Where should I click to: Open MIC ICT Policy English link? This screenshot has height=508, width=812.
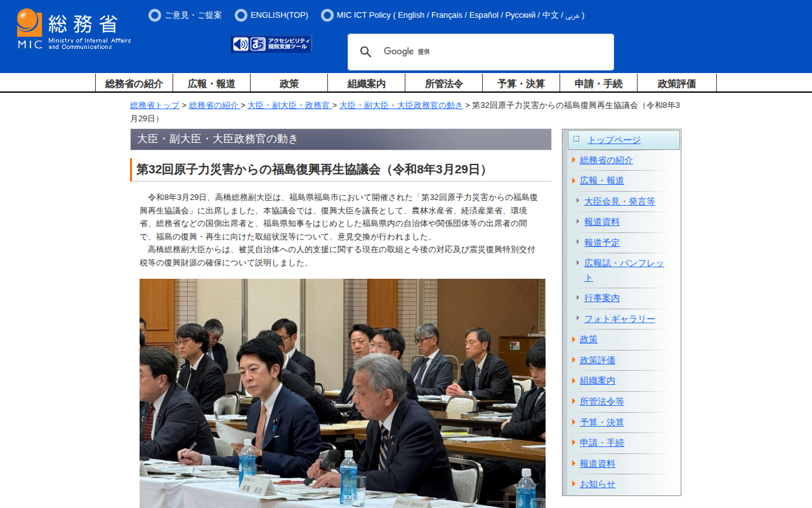click(411, 15)
